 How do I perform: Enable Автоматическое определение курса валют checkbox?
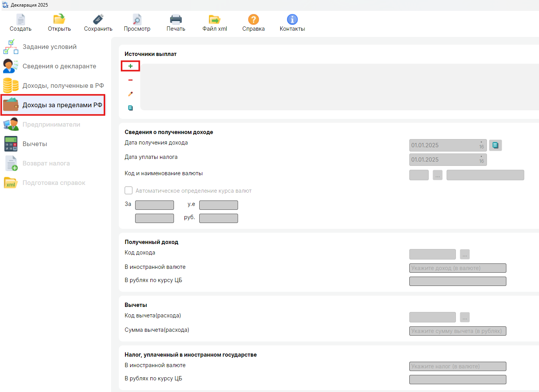[x=129, y=190]
